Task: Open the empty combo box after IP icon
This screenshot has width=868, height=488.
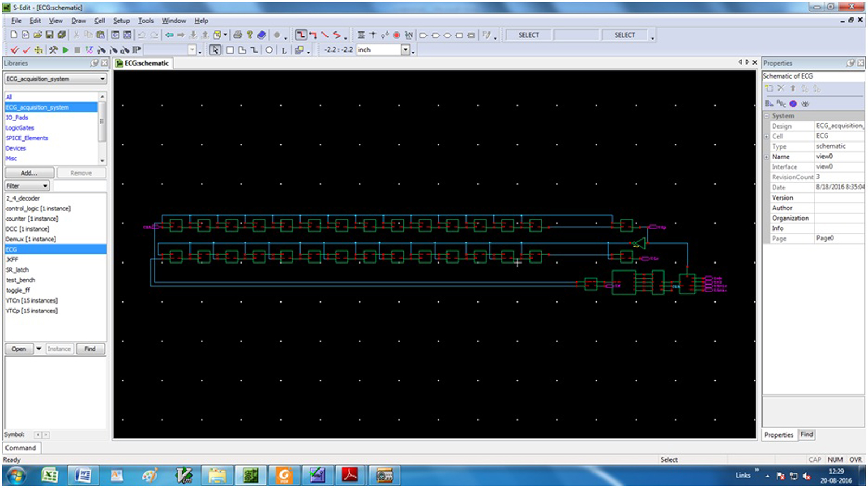Action: pyautogui.click(x=192, y=50)
